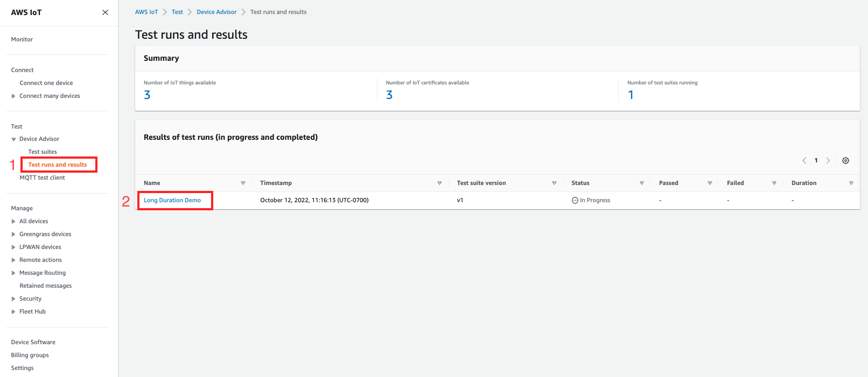
Task: Click AWS IoT breadcrumb link
Action: 146,12
